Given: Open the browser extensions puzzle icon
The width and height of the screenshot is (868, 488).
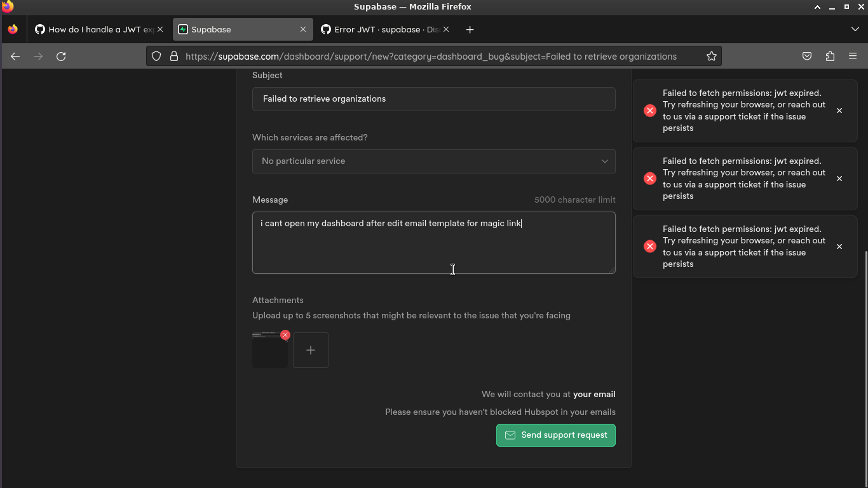Looking at the screenshot, I should (830, 56).
